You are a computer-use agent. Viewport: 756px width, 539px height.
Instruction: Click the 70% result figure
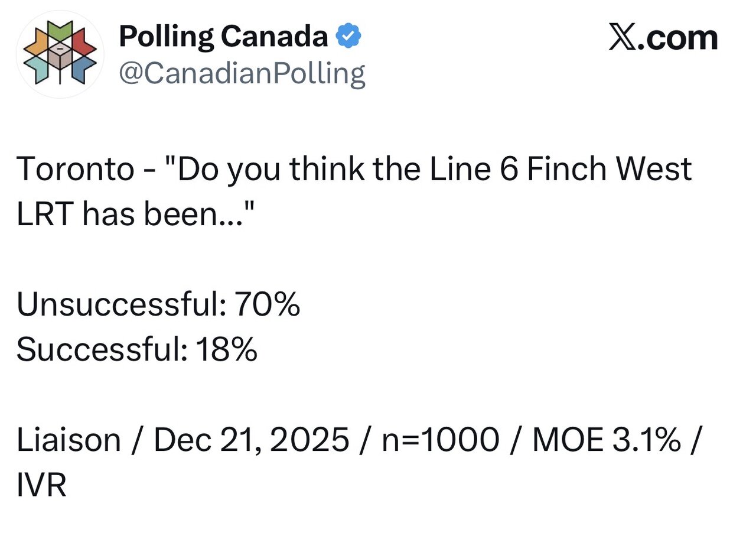point(268,306)
